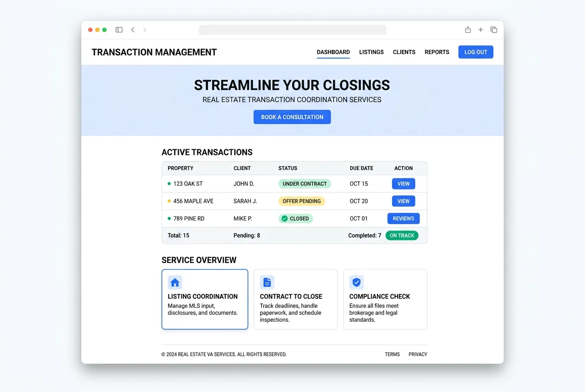Open a new tab with the plus icon
585x392 pixels.
(480, 29)
